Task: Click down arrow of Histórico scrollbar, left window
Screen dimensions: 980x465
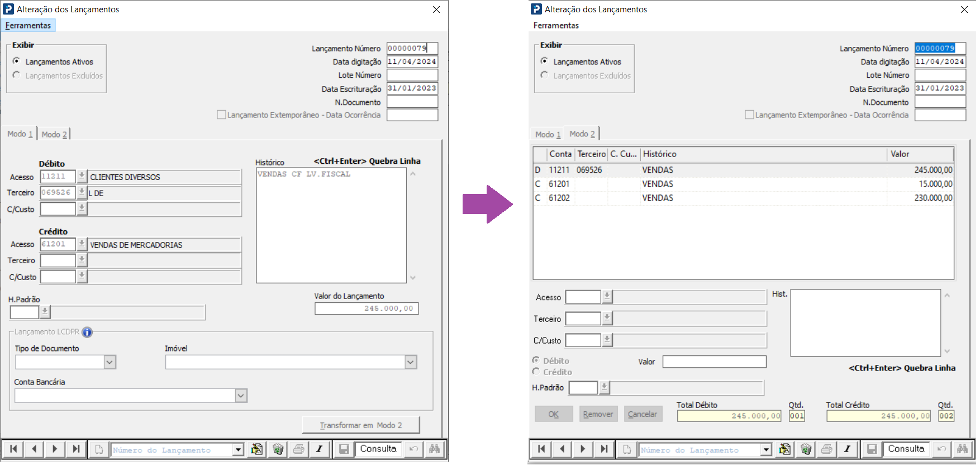Action: pyautogui.click(x=413, y=278)
